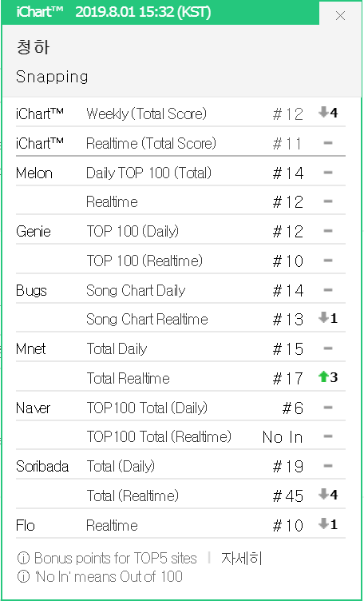
Task: Click the #6 rank for Naver Daily
Action: 293,408
